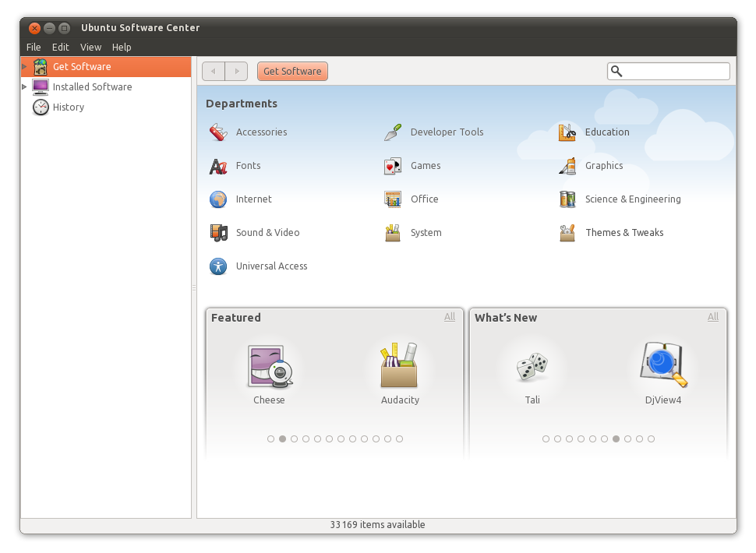Click the Developer Tools label
Viewport: 756px width, 553px height.
pyautogui.click(x=447, y=132)
